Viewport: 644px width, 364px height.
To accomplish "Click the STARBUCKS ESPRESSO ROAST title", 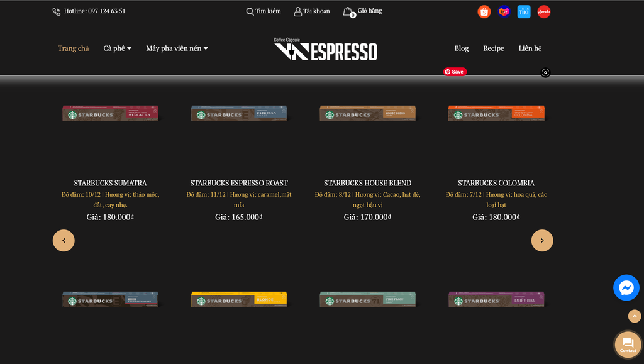I will pos(239,183).
